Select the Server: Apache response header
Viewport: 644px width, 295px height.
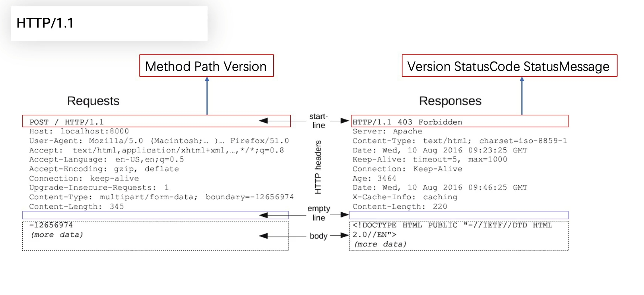point(387,131)
